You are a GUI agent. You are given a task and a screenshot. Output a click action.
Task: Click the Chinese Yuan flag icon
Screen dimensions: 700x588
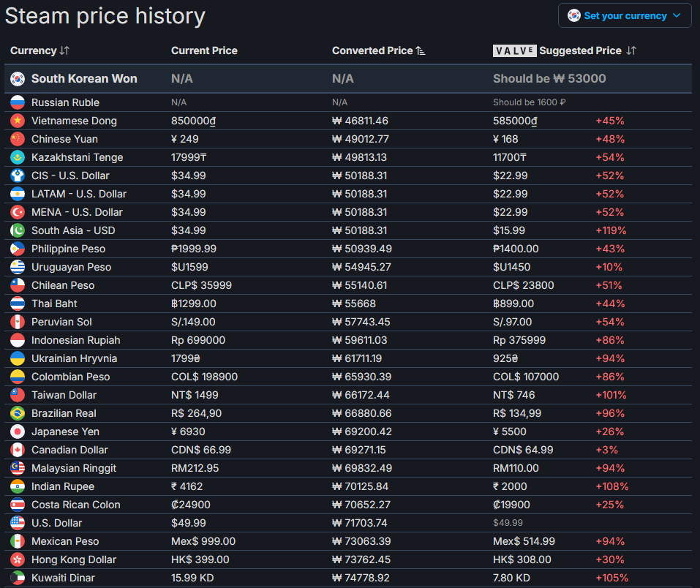18,139
